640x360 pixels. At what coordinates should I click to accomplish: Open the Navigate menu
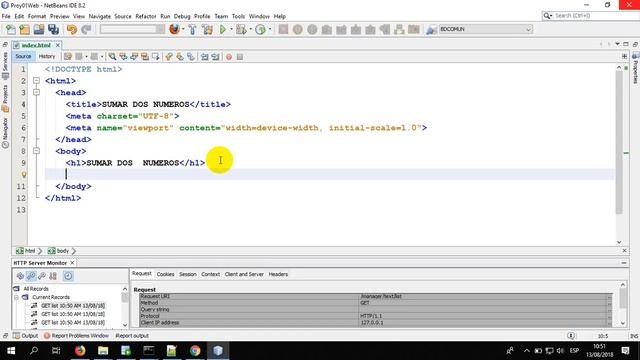(100, 16)
